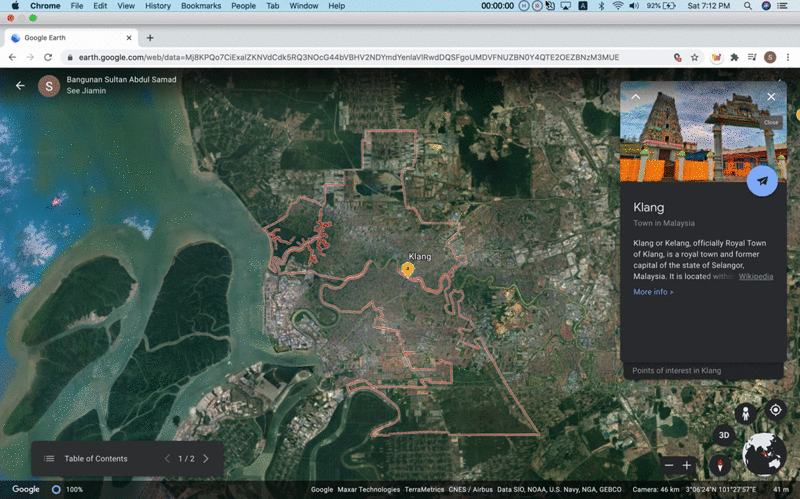Open the People menu
The height and width of the screenshot is (499, 800).
tap(243, 6)
